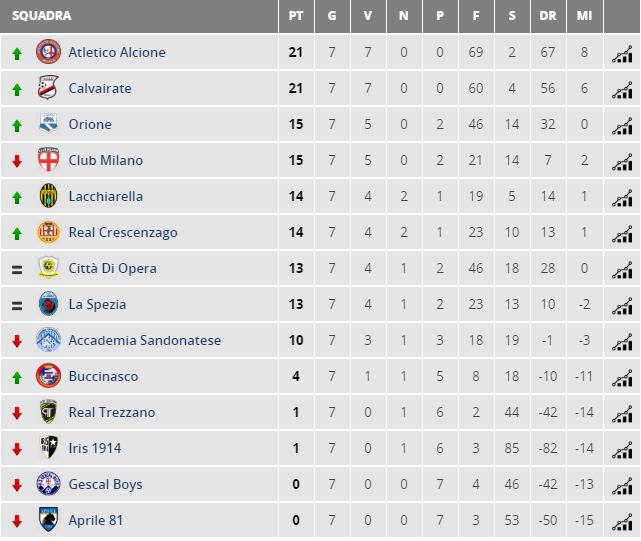Click the stats chart icon in the Orione row
Image resolution: width=641 pixels, height=541 pixels.
622,126
